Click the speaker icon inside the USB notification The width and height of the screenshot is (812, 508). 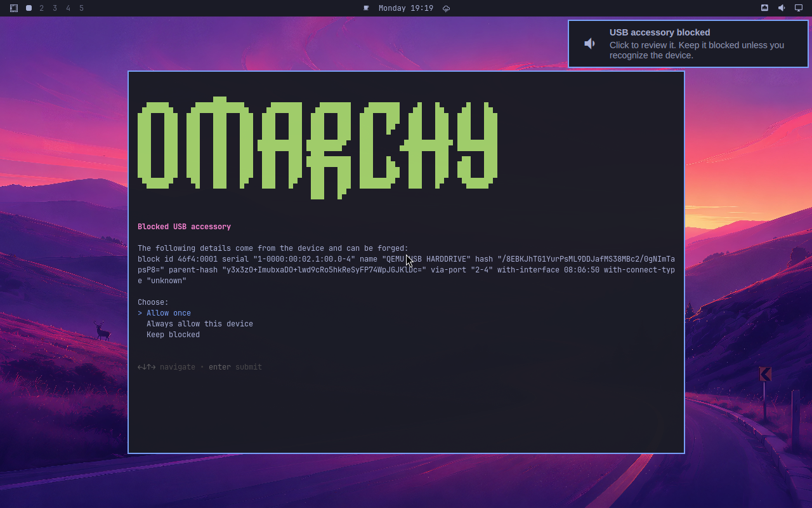(x=590, y=43)
